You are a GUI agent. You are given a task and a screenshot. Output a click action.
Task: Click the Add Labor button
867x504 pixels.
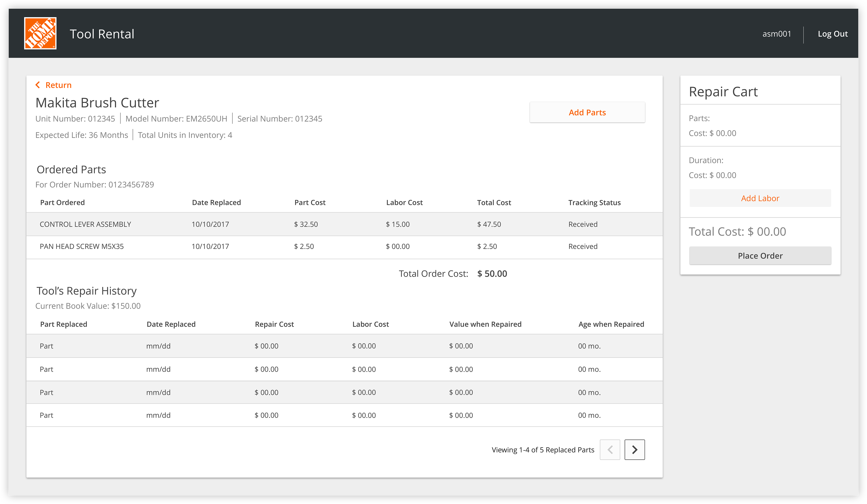click(760, 198)
